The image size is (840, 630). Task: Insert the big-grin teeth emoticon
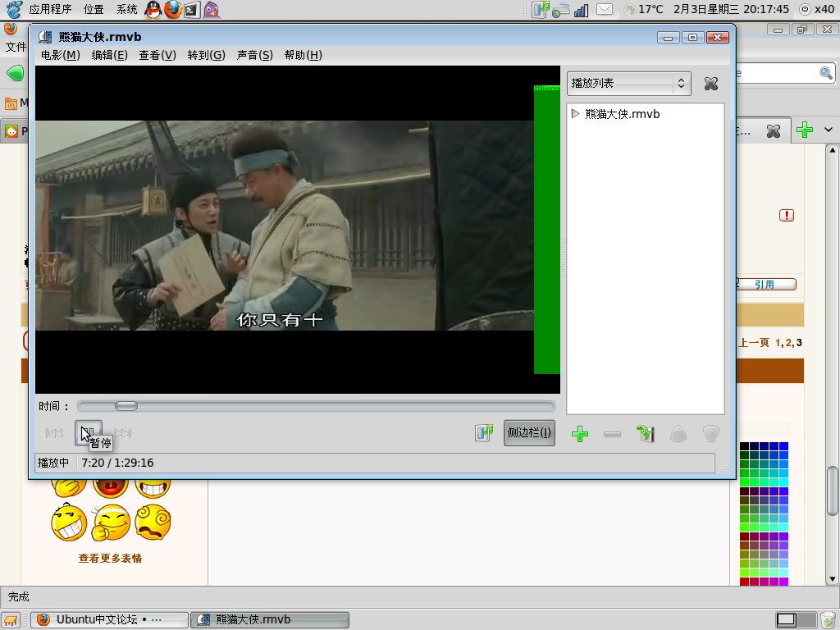(x=69, y=523)
